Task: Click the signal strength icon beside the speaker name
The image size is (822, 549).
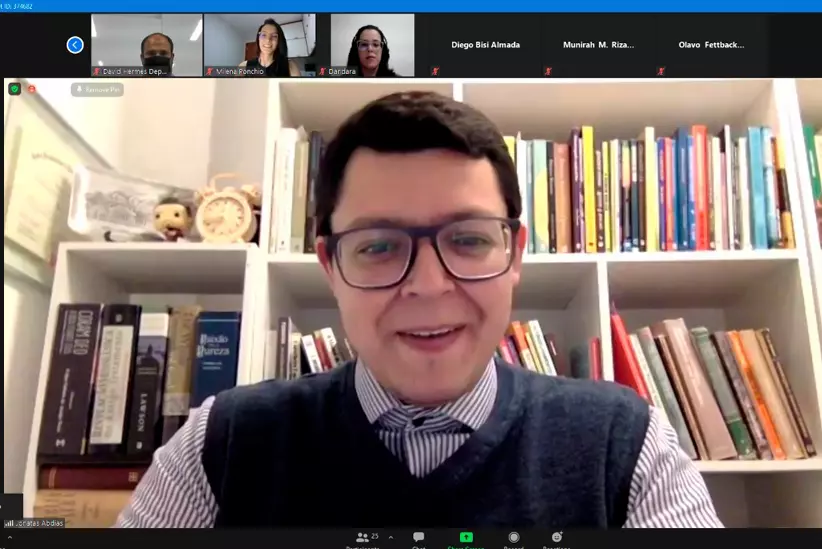Action: pos(10,523)
